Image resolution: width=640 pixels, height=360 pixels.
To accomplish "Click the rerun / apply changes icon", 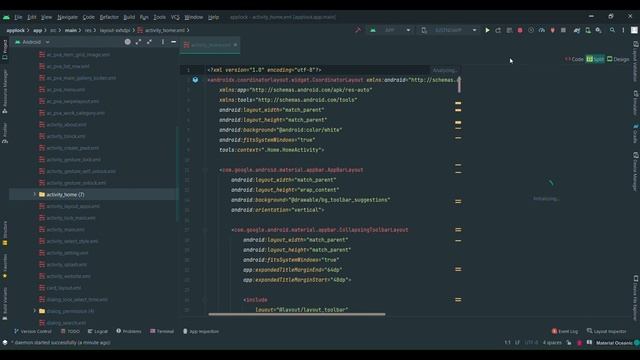I will tap(498, 30).
